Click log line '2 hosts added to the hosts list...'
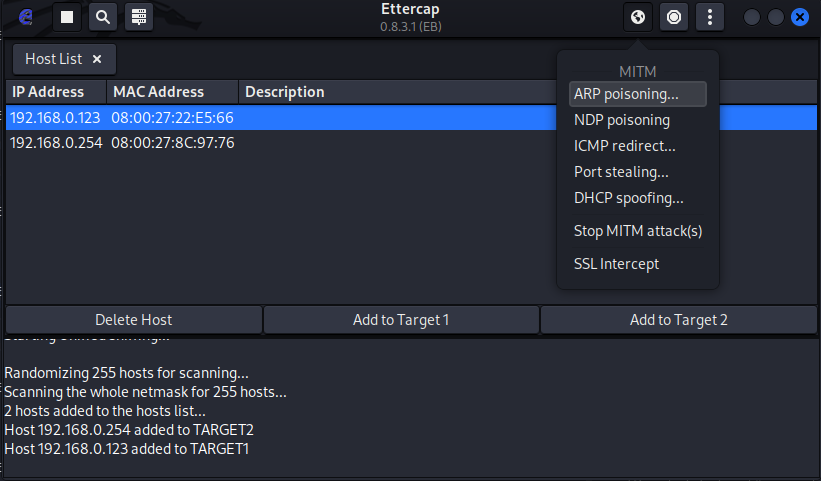 (105, 411)
